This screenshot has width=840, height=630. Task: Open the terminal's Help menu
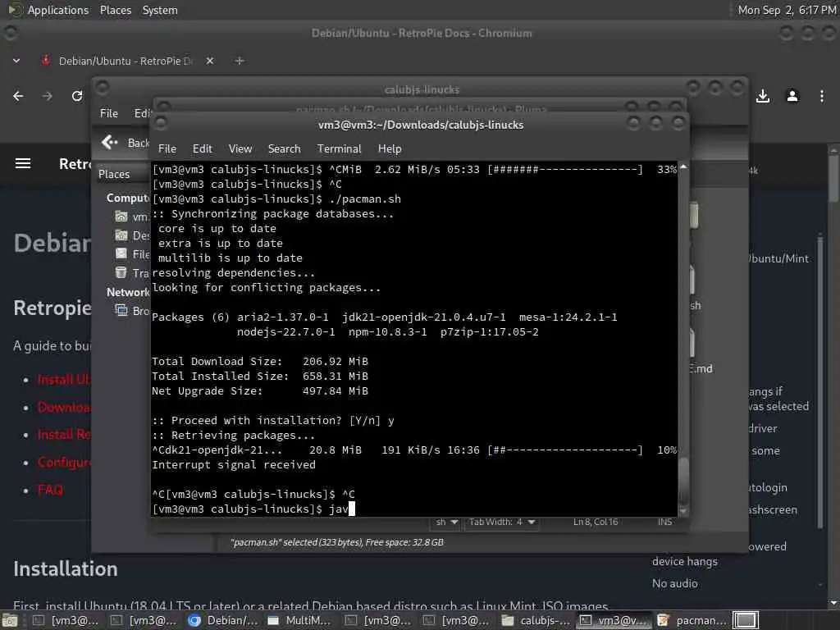tap(390, 149)
